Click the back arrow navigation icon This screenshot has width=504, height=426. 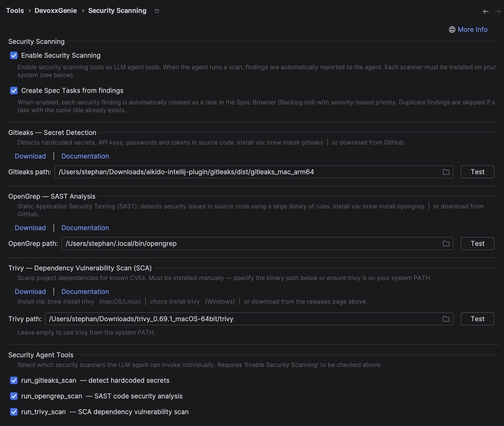(486, 12)
